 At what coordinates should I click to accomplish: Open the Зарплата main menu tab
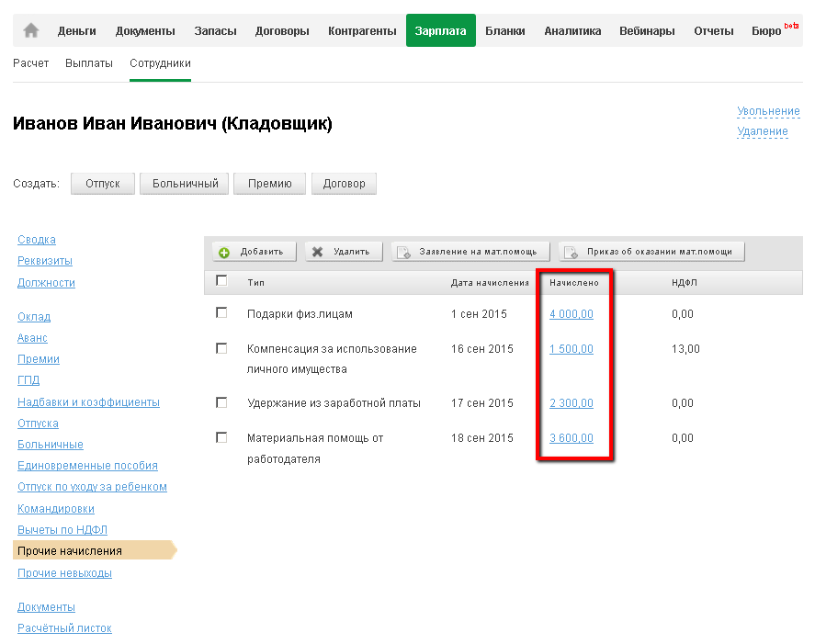[440, 31]
